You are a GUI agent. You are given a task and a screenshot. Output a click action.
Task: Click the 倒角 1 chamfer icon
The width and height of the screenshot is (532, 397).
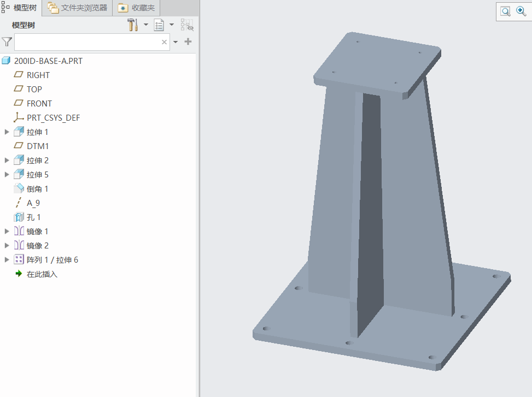point(19,189)
